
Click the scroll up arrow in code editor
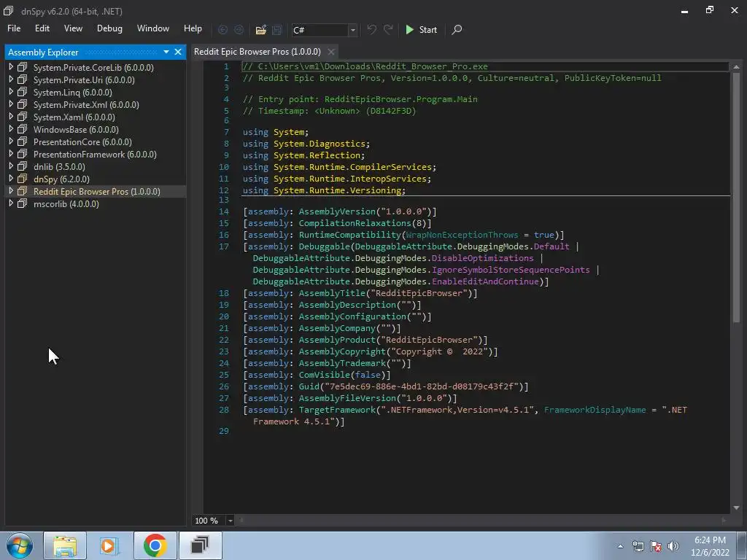737,66
